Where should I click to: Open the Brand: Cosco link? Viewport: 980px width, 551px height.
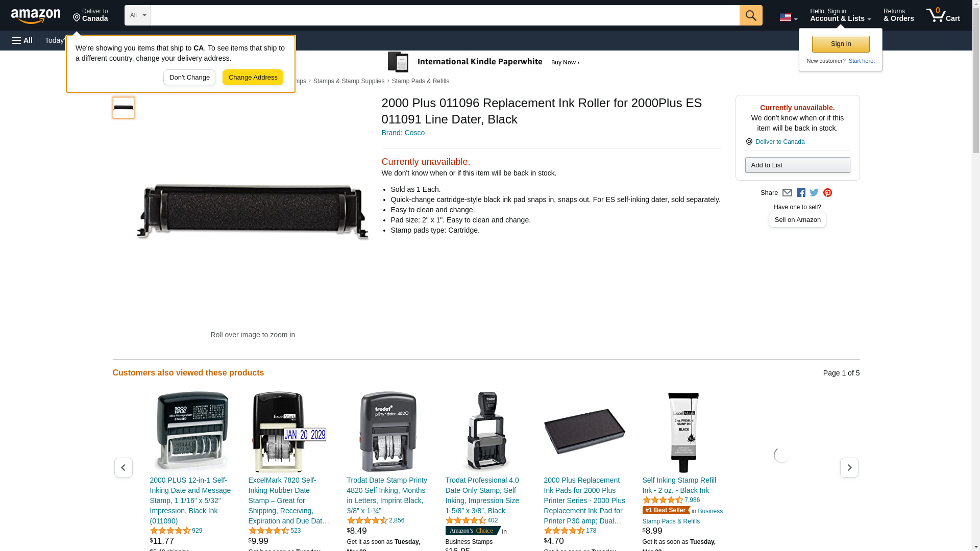click(x=403, y=133)
